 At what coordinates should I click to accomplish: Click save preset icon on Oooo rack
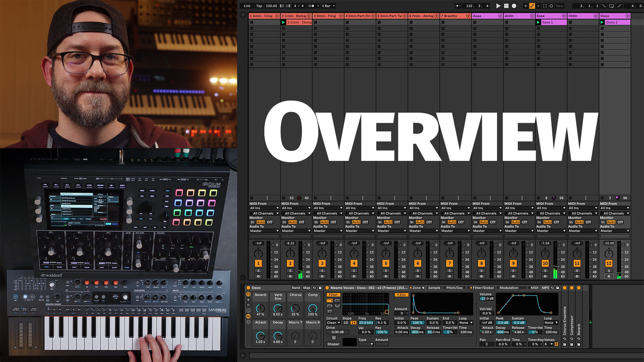tap(320, 288)
